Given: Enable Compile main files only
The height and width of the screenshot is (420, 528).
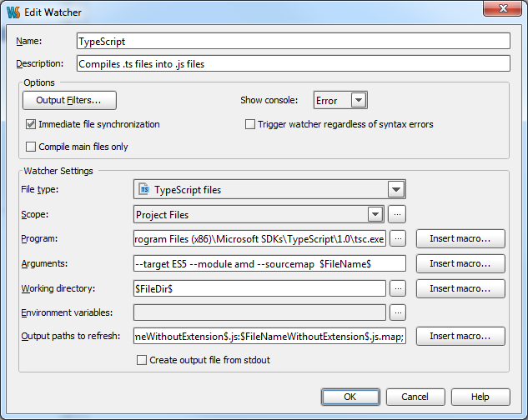Looking at the screenshot, I should (31, 147).
